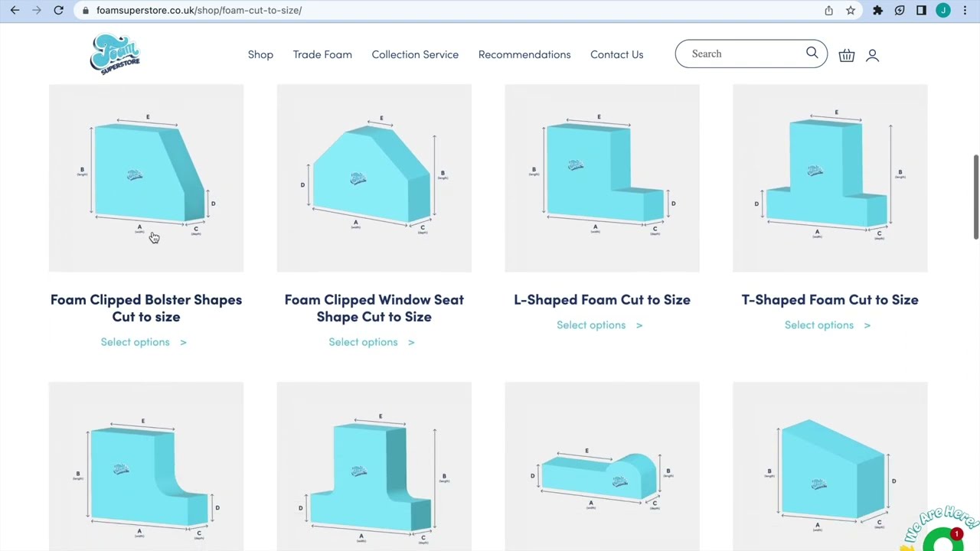The height and width of the screenshot is (551, 980).
Task: Go to Collection Service page
Action: [415, 54]
